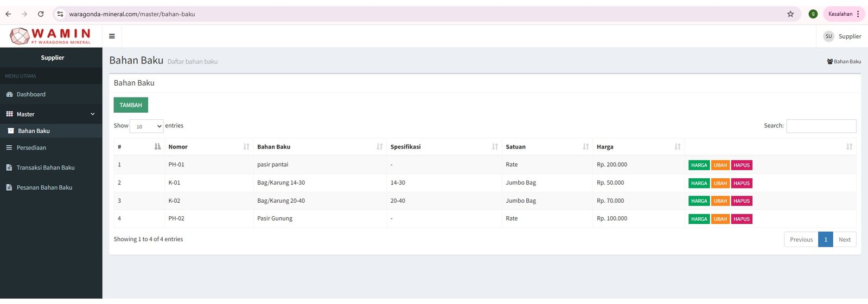Sort by the Harga column header

tap(639, 147)
